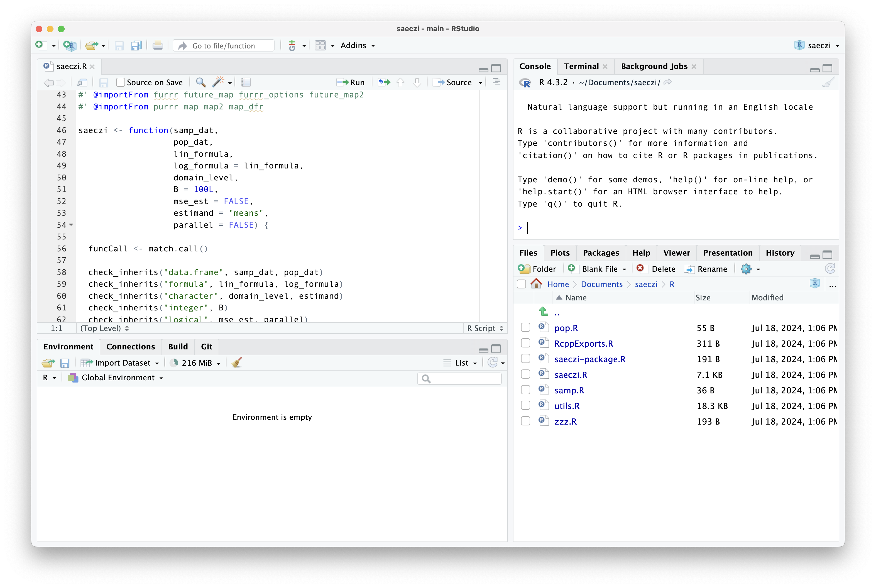The width and height of the screenshot is (876, 588).
Task: Click the compile report notebook icon
Action: point(246,82)
